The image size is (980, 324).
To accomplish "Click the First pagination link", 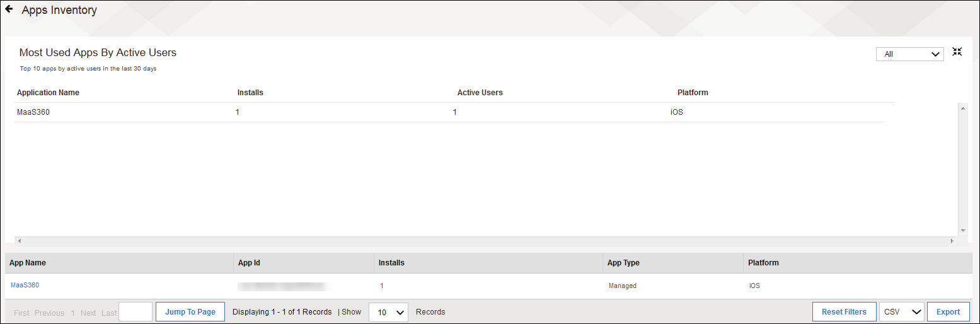I will [x=21, y=313].
